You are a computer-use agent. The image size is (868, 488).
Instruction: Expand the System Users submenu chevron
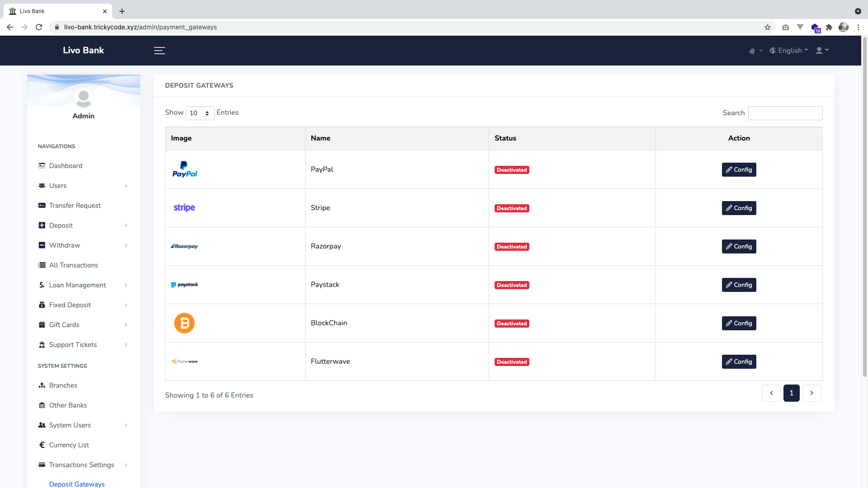pos(126,425)
